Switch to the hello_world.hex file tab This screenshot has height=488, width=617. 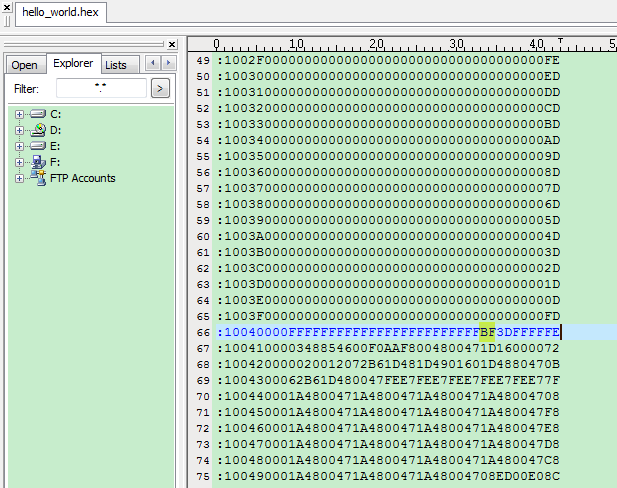point(61,12)
